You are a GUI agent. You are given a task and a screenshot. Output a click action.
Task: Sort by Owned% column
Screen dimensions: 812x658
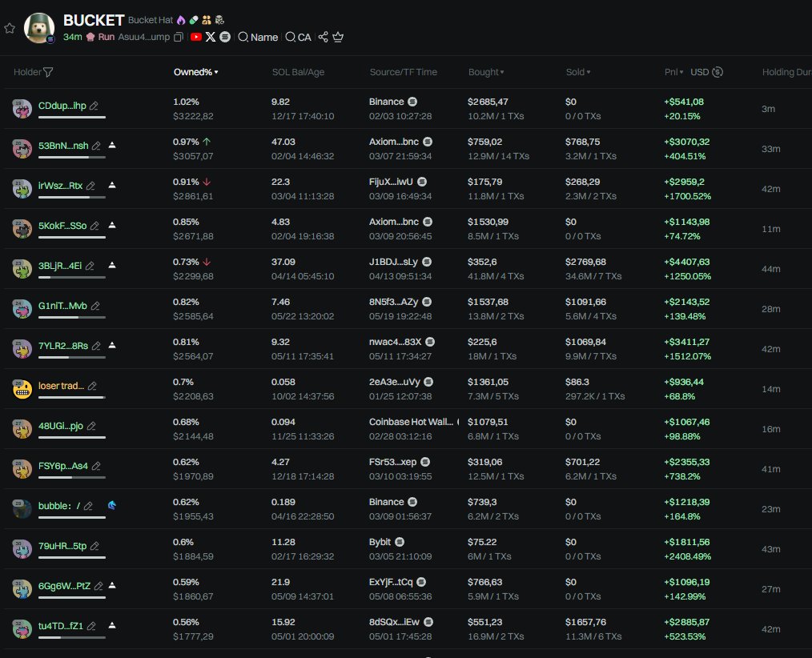click(195, 72)
